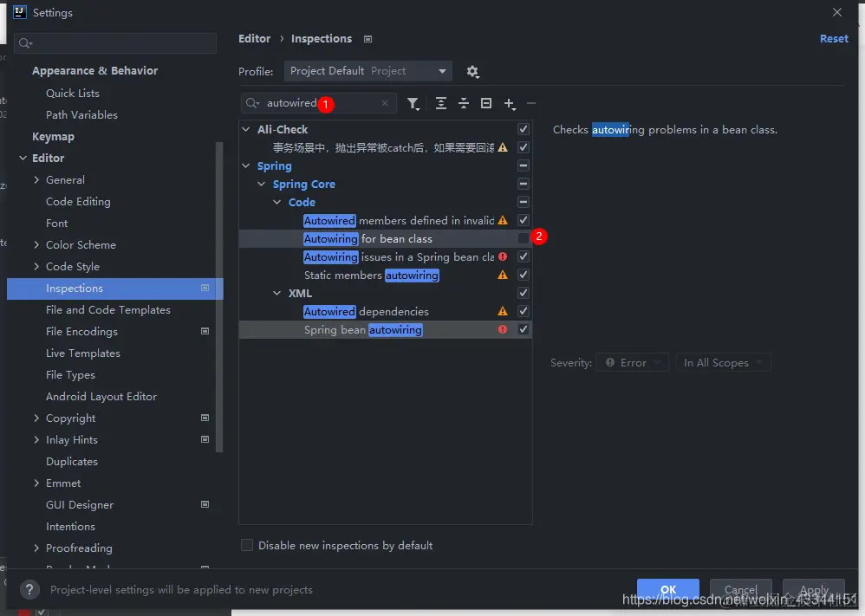Toggle the Autowired dependencies checkbox
Viewport: 865px width, 616px height.
point(523,311)
